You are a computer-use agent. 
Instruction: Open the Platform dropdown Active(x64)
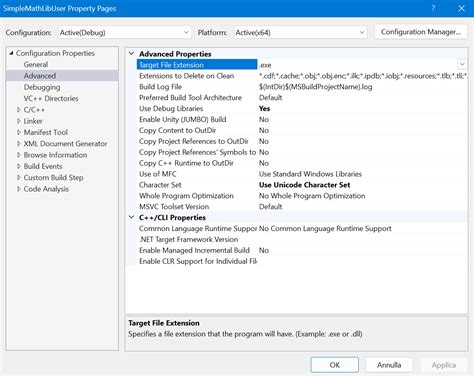pyautogui.click(x=300, y=32)
